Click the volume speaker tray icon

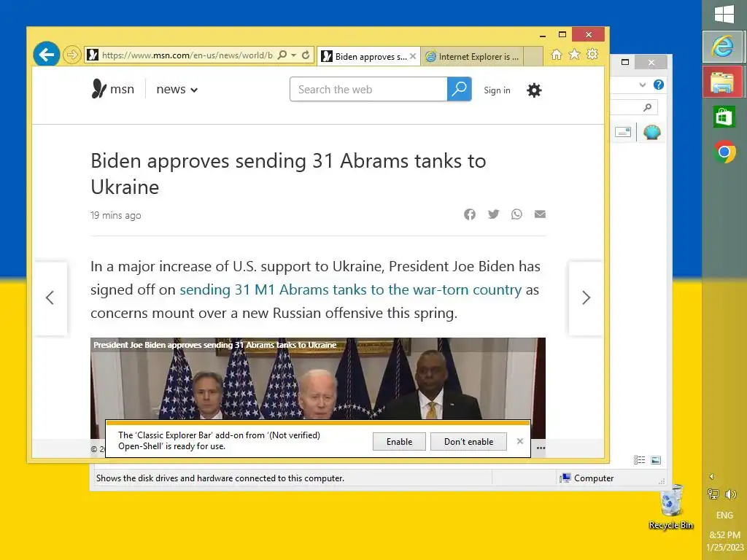point(731,494)
